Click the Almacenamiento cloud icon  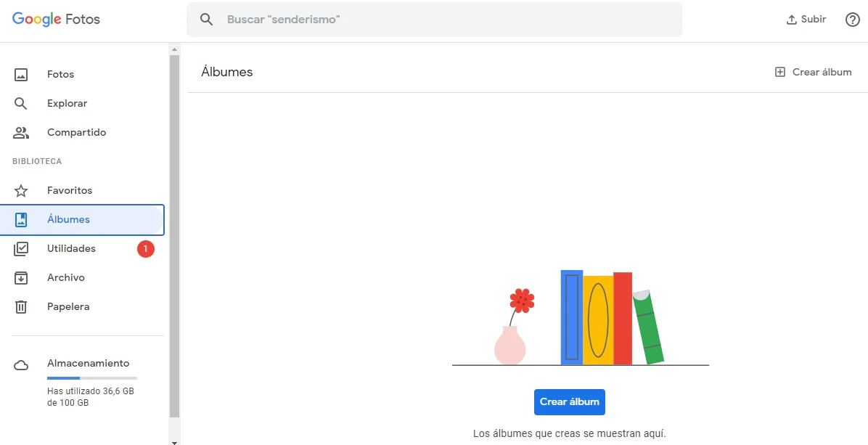21,364
